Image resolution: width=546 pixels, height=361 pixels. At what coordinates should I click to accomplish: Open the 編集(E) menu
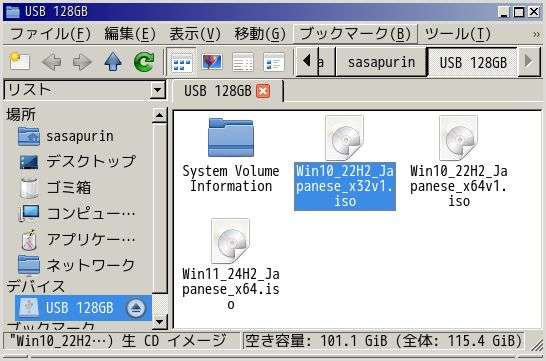tap(130, 34)
